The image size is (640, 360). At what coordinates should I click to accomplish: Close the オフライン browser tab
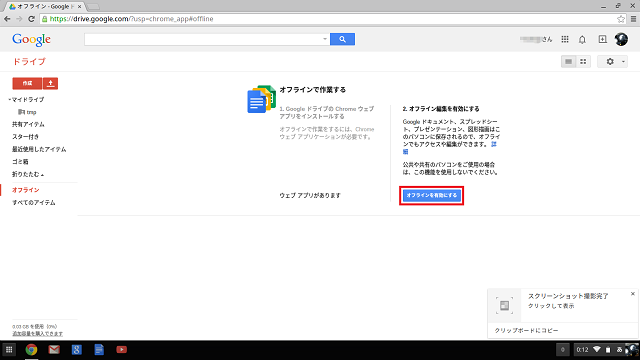80,7
